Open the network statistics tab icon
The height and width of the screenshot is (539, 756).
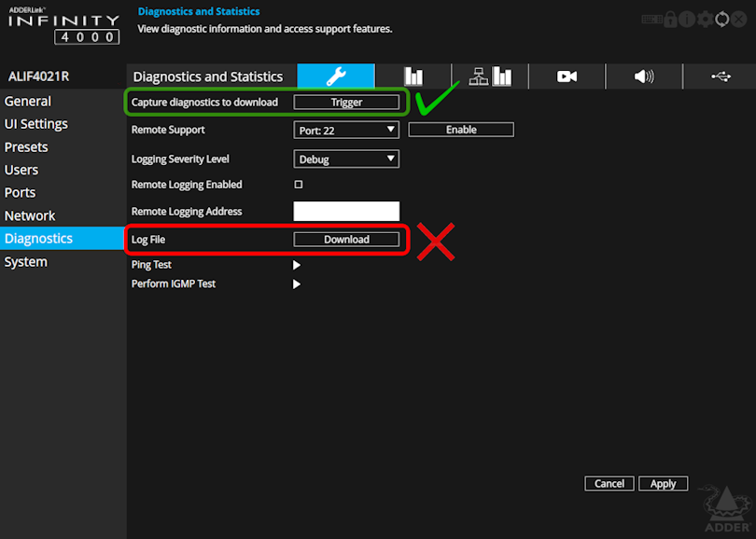click(490, 76)
